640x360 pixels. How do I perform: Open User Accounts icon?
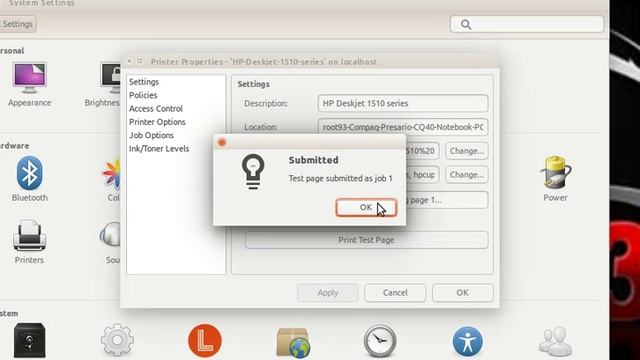tap(555, 341)
